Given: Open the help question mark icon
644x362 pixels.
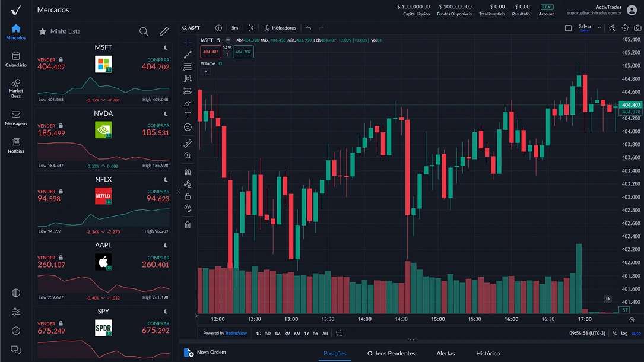Looking at the screenshot, I should pos(15,331).
